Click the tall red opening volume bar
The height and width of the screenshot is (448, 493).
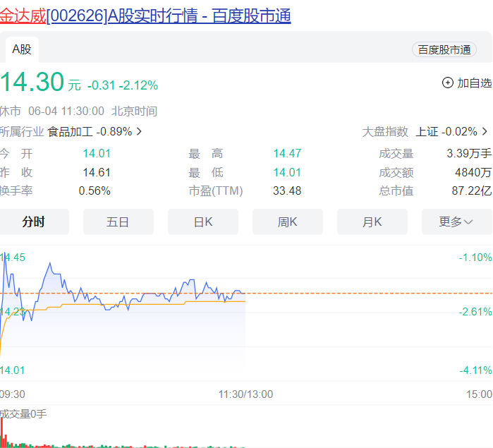2,432
